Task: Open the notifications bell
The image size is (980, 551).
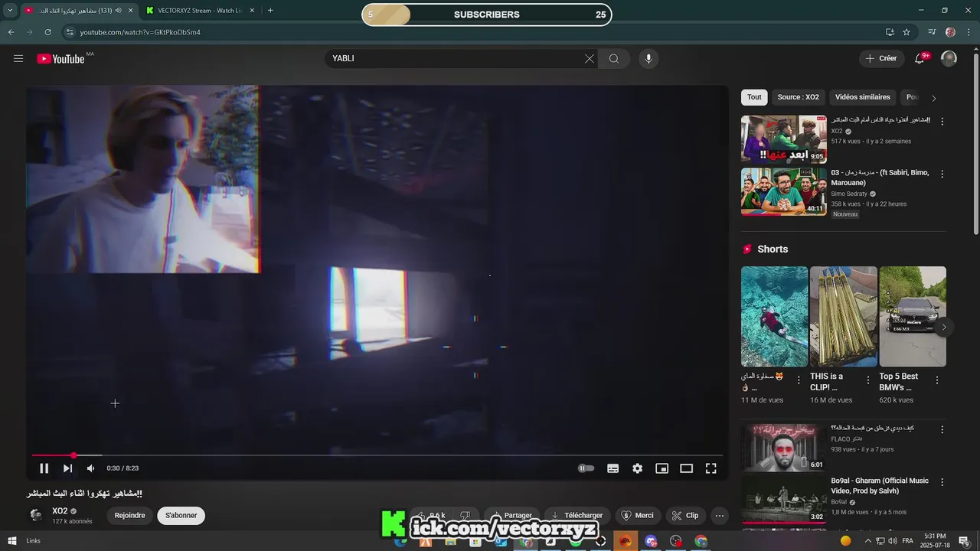Action: pos(920,59)
